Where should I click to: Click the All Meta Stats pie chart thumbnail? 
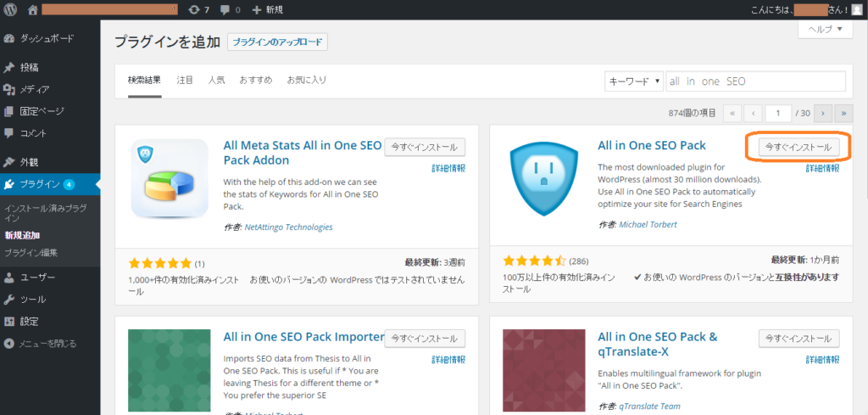(x=170, y=178)
